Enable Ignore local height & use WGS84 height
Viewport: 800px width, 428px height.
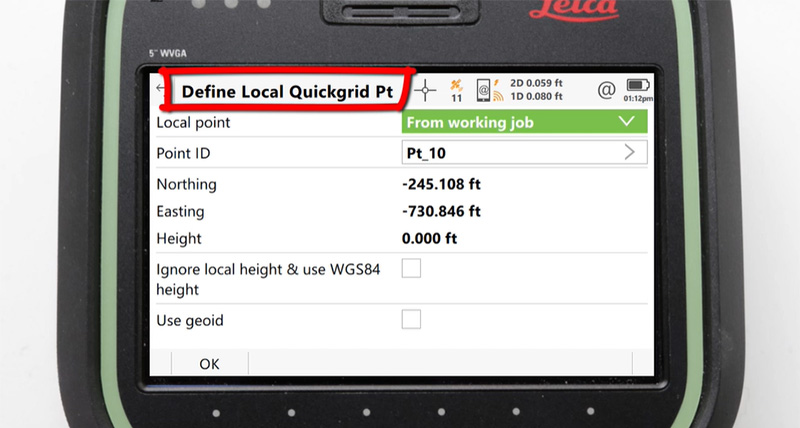click(x=411, y=268)
